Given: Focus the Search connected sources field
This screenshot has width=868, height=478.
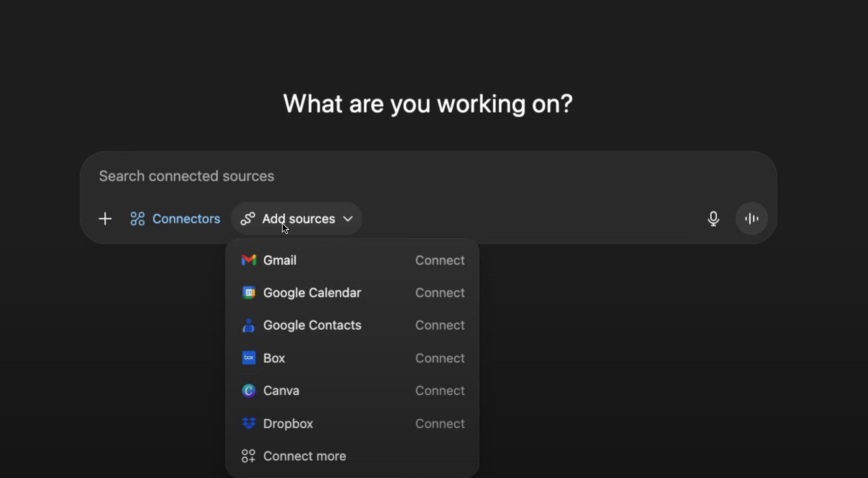Looking at the screenshot, I should 389,176.
